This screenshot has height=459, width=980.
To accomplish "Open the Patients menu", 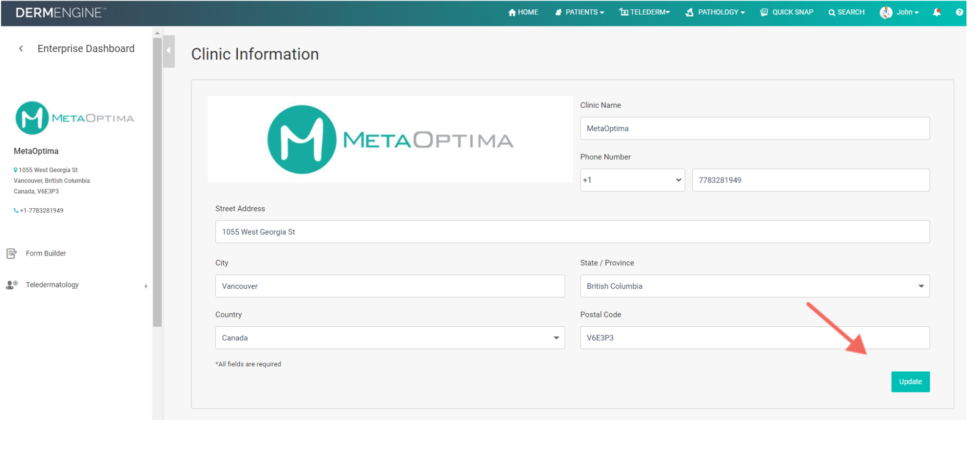I will [579, 12].
